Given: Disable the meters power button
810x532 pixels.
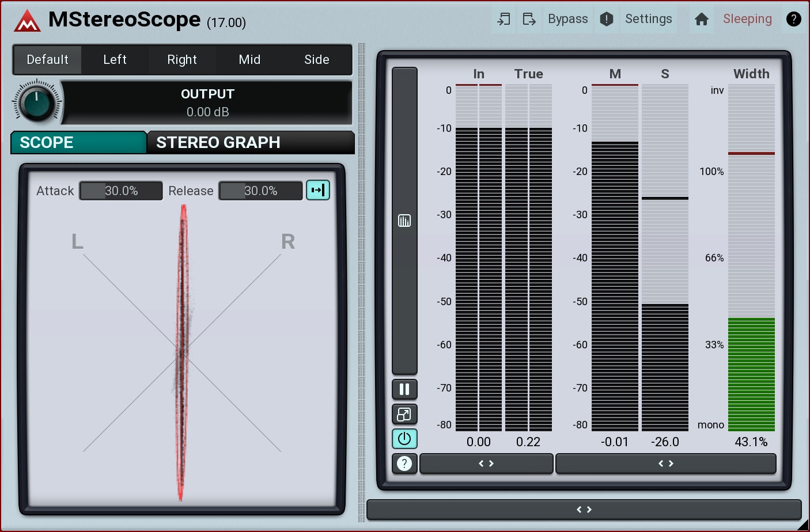Looking at the screenshot, I should [404, 439].
